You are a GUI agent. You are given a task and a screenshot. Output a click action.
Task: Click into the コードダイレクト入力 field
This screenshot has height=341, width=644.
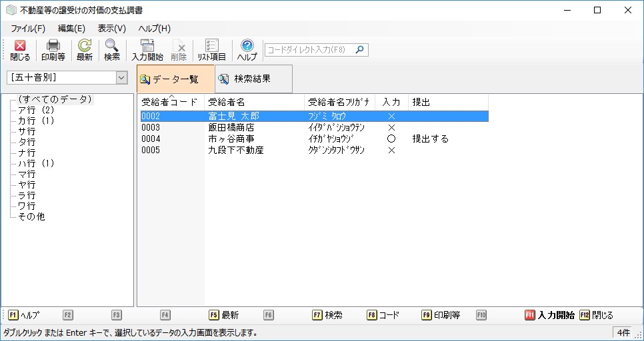coord(309,50)
